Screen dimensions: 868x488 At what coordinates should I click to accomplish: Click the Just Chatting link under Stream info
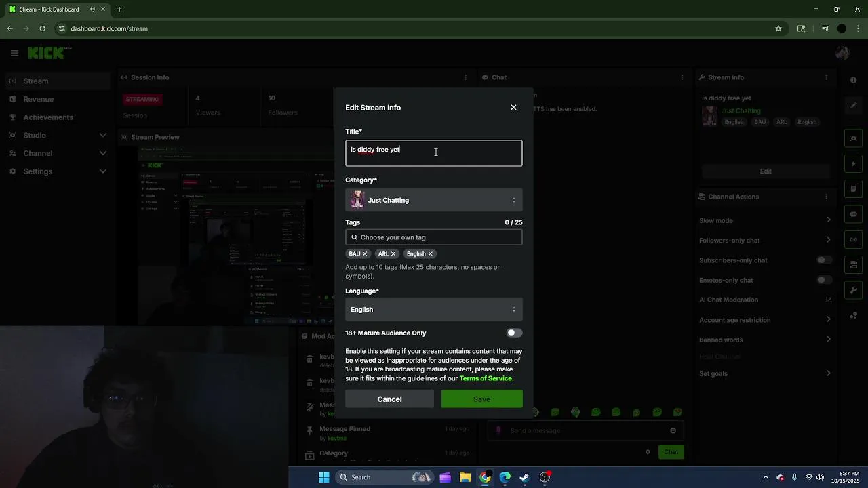click(741, 110)
